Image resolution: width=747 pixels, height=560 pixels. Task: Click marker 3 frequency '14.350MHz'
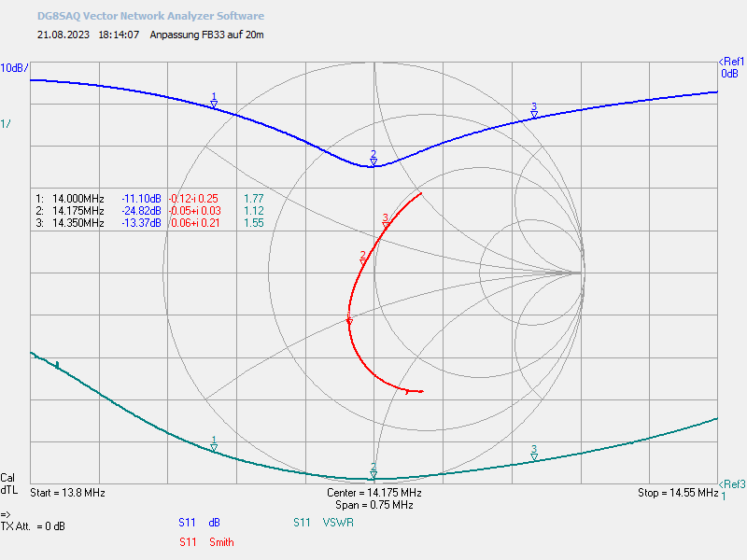click(x=78, y=223)
